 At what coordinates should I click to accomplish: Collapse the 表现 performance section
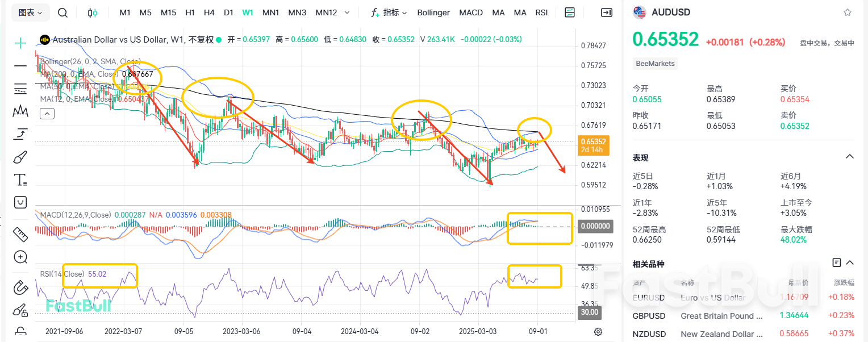849,156
